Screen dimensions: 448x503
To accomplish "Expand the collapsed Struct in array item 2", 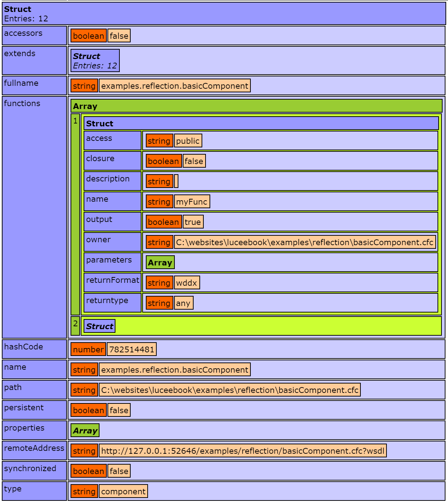I will click(100, 326).
